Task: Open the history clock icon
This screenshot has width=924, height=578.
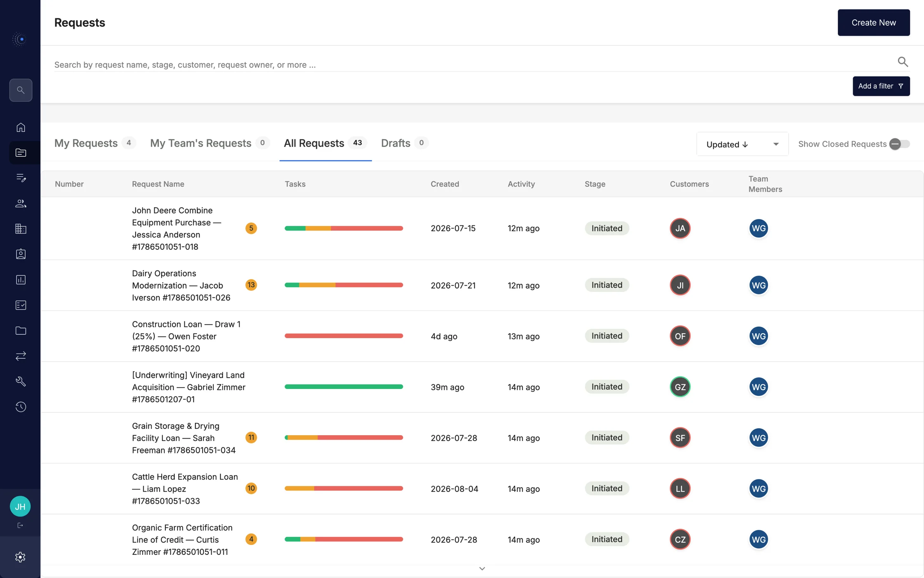Action: (21, 407)
